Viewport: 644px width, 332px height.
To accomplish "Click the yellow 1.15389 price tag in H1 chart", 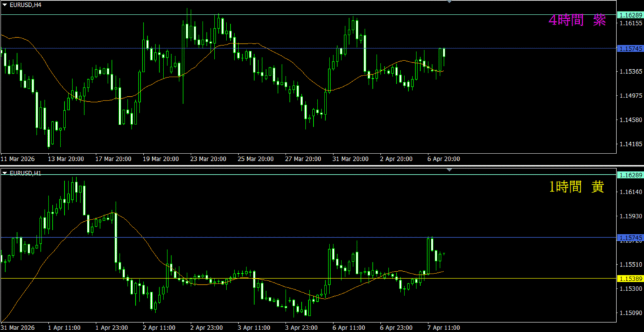I will point(630,278).
